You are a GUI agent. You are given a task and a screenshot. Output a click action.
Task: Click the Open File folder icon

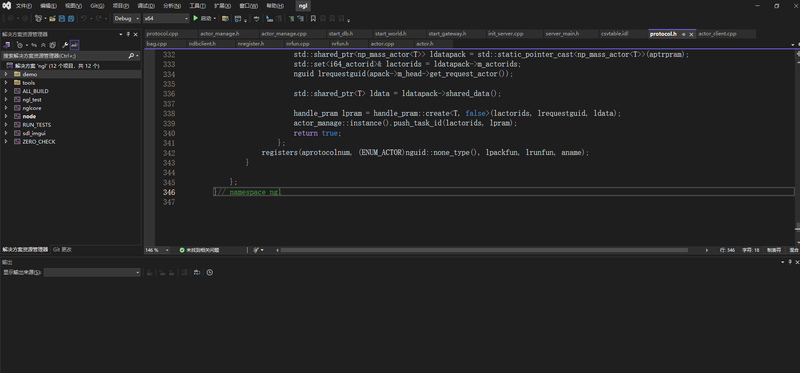pyautogui.click(x=52, y=18)
